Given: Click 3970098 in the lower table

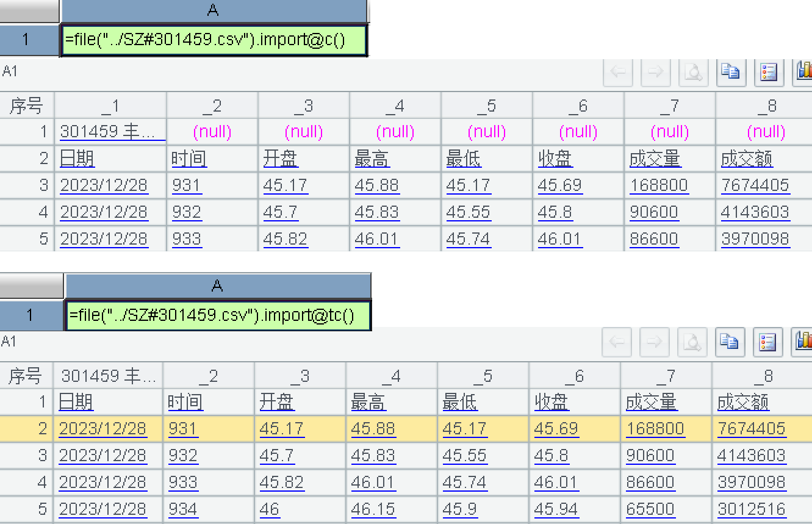Looking at the screenshot, I should pos(752,483).
